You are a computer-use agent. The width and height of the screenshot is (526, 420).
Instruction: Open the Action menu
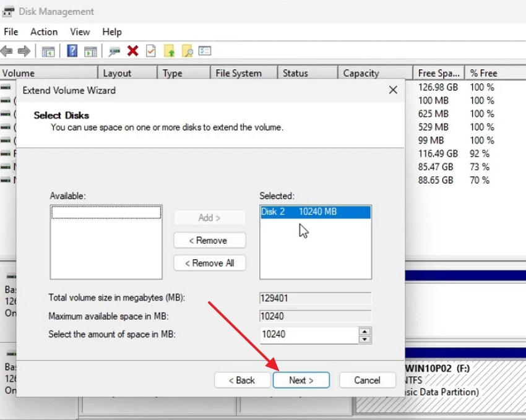[x=43, y=32]
